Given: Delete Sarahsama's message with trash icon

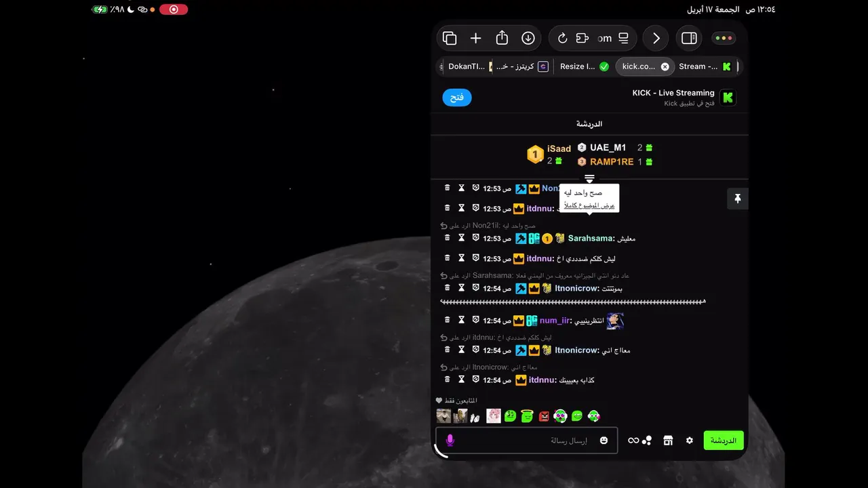Looking at the screenshot, I should [447, 238].
